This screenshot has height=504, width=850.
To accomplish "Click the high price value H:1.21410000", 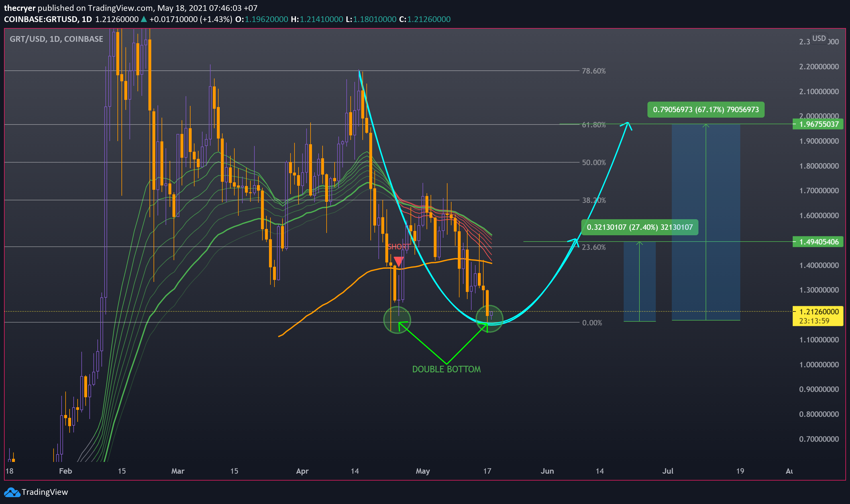I will [317, 19].
